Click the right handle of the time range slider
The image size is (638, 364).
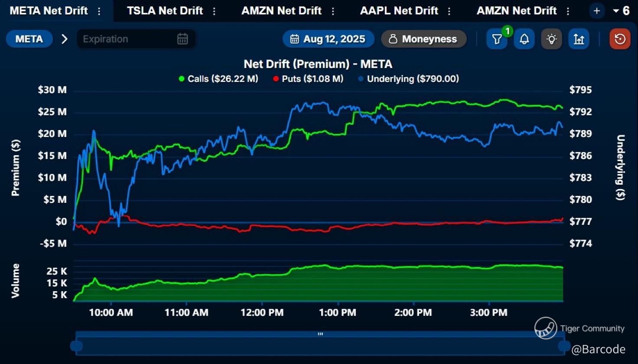[564, 346]
